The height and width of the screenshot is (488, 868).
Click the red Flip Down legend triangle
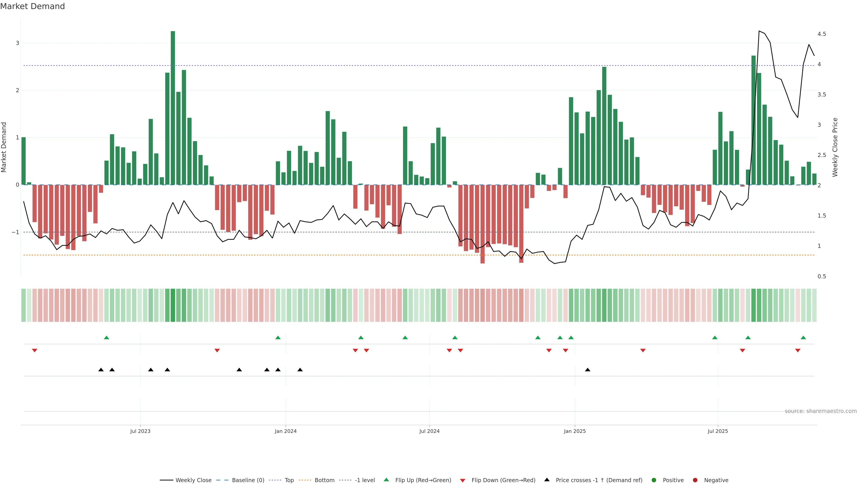pyautogui.click(x=463, y=481)
